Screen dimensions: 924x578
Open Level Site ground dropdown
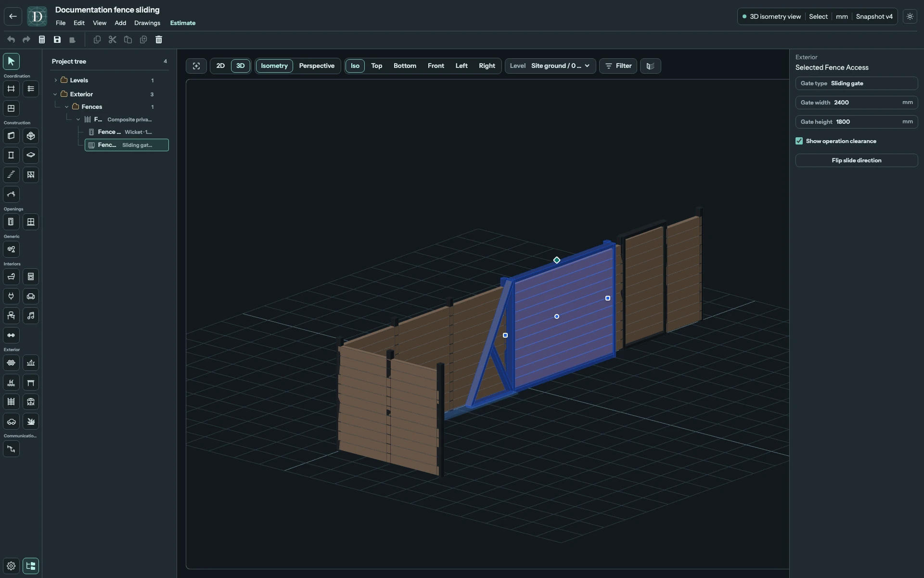pyautogui.click(x=551, y=66)
